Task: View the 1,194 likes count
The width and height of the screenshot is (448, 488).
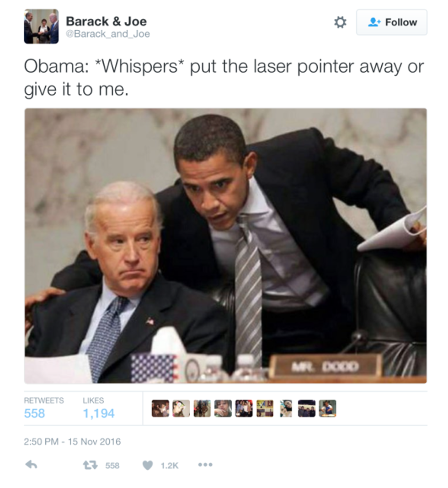Action: (x=99, y=413)
